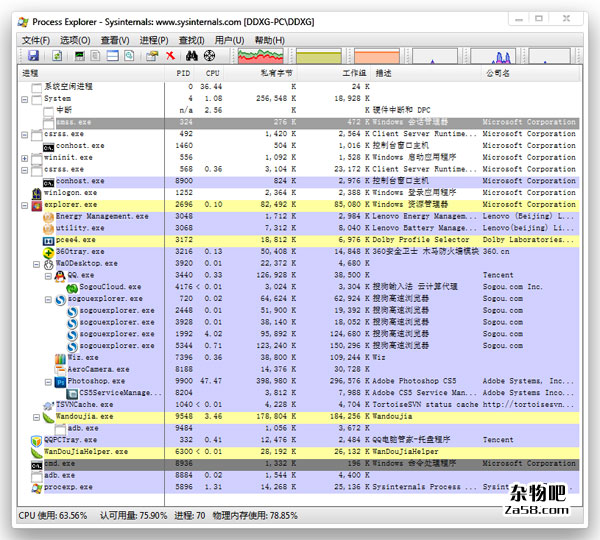Click the Wiz.exe process icon
This screenshot has width=600, height=540.
60,359
